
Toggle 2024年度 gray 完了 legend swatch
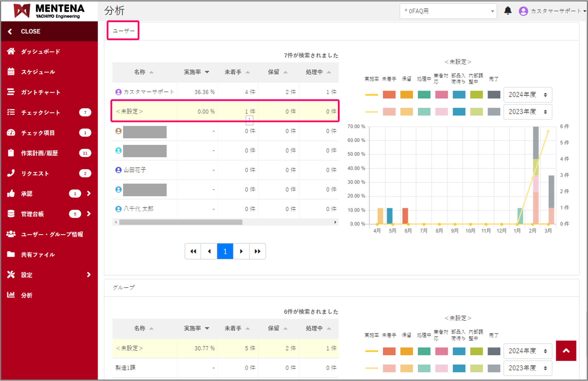(494, 95)
